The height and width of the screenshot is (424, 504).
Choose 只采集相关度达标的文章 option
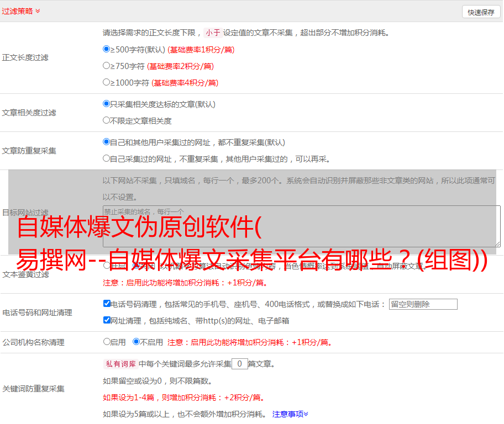[107, 104]
